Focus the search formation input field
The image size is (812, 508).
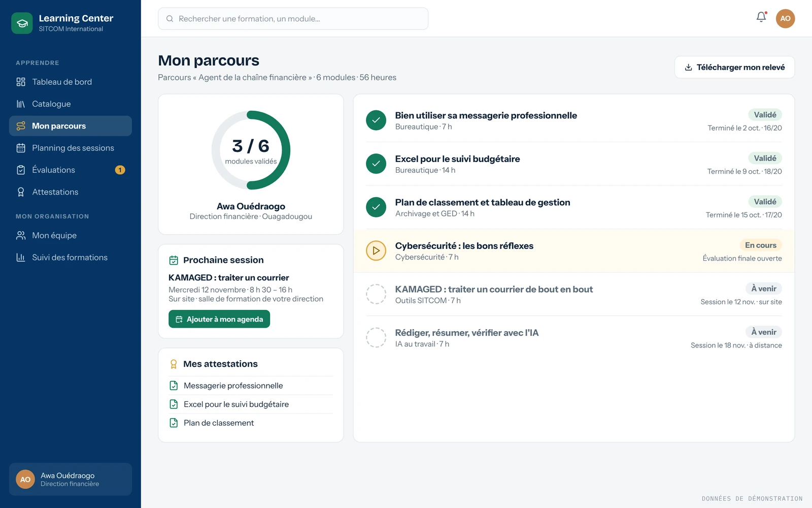tap(293, 19)
